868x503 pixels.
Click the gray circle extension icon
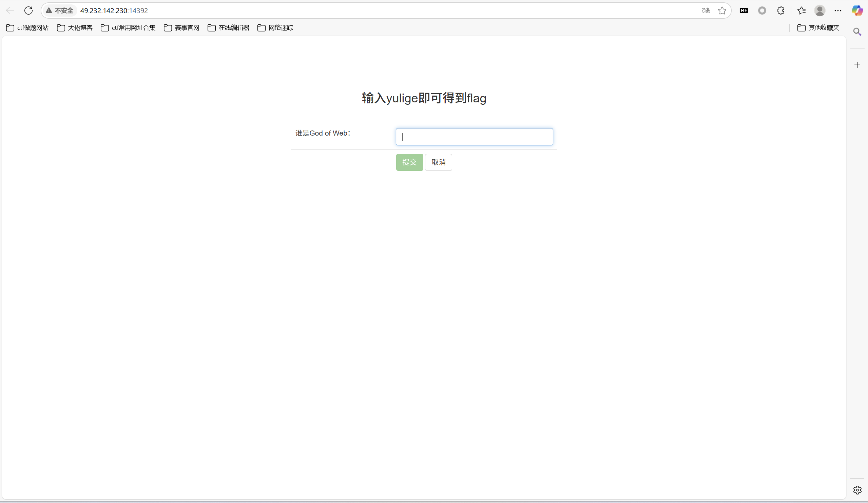point(762,11)
